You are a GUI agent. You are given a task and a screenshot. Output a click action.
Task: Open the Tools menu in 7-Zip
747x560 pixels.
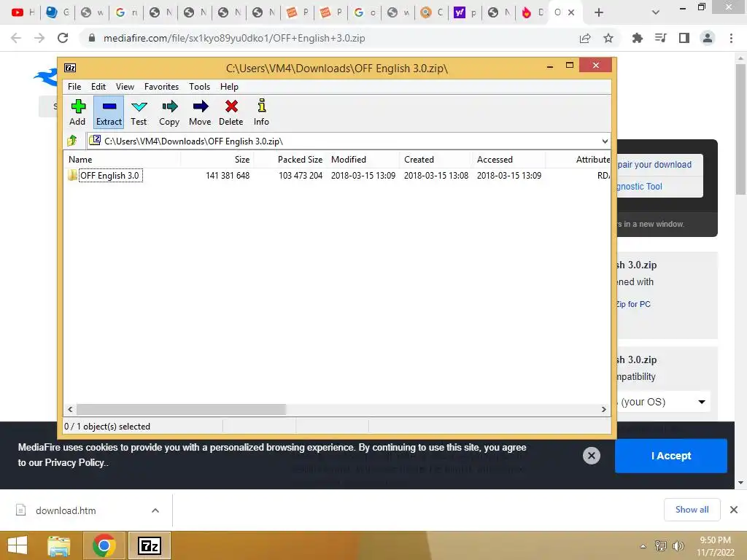pyautogui.click(x=199, y=87)
